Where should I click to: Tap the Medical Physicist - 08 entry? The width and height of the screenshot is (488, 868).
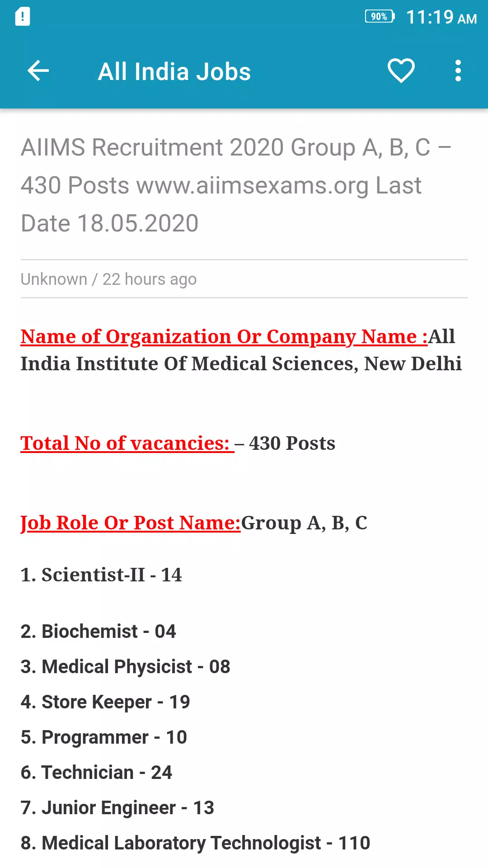click(x=125, y=667)
